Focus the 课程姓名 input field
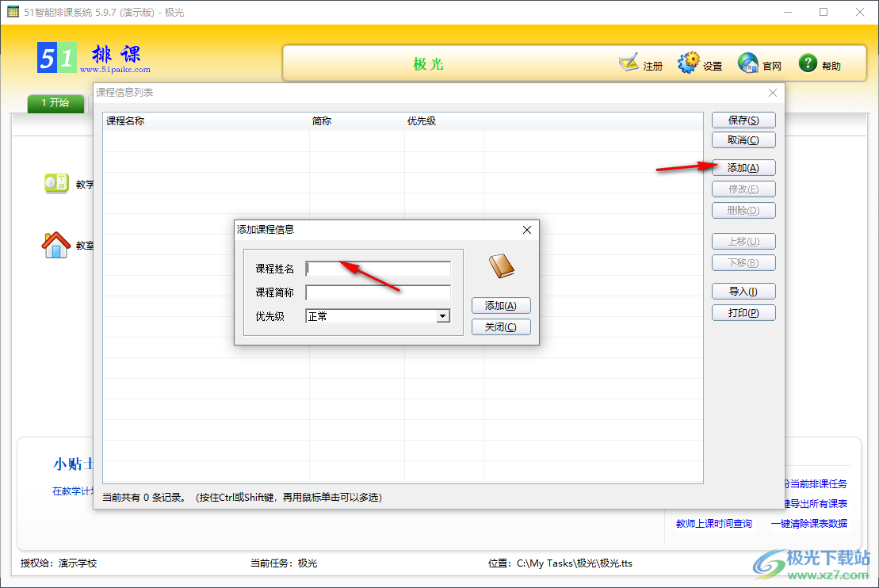The width and height of the screenshot is (879, 588). [x=378, y=269]
